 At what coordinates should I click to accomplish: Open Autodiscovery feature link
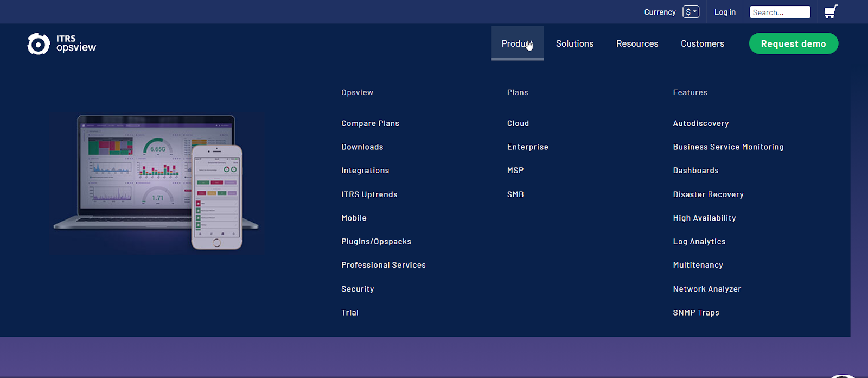(x=701, y=123)
